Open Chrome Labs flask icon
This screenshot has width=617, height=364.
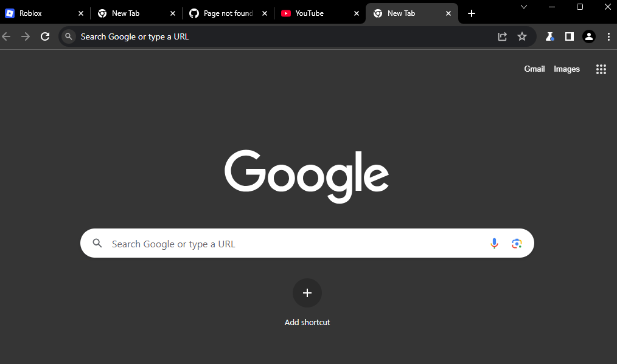click(x=549, y=36)
